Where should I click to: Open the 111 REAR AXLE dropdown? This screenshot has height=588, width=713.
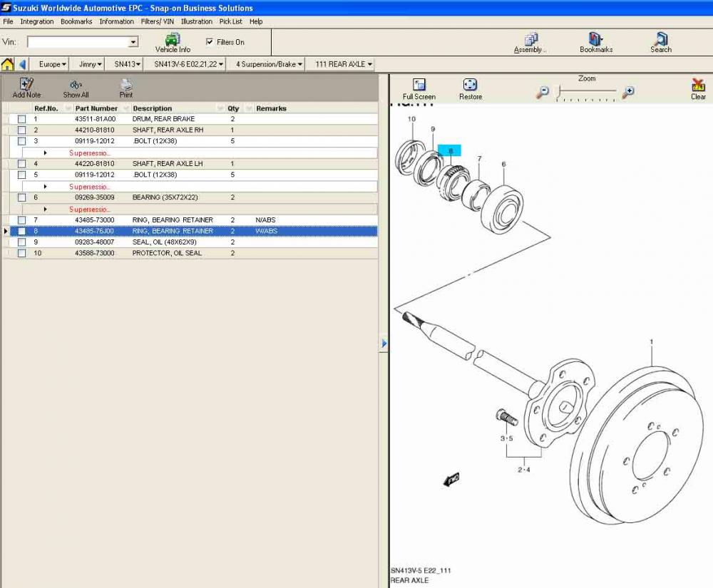click(x=344, y=64)
